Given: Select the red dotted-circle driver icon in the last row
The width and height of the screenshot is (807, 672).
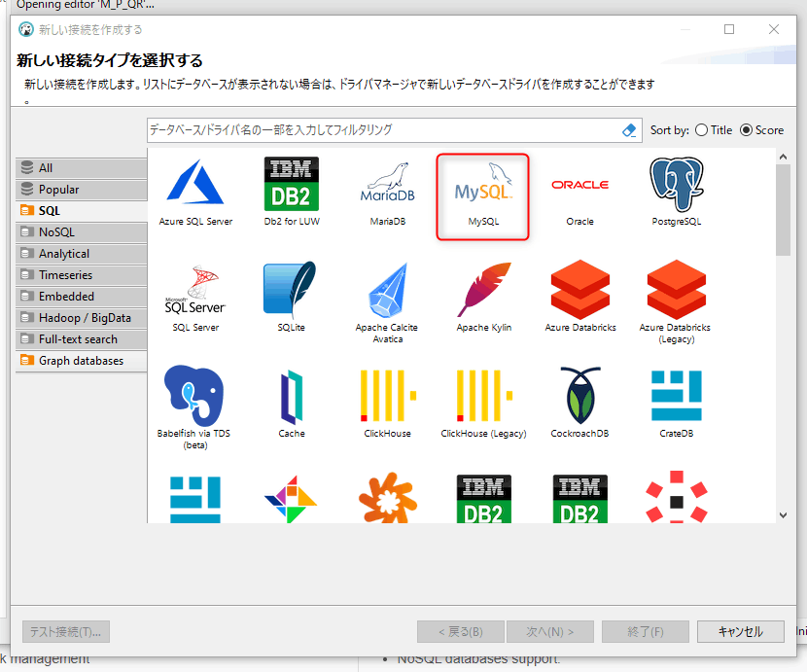Looking at the screenshot, I should coord(677,497).
